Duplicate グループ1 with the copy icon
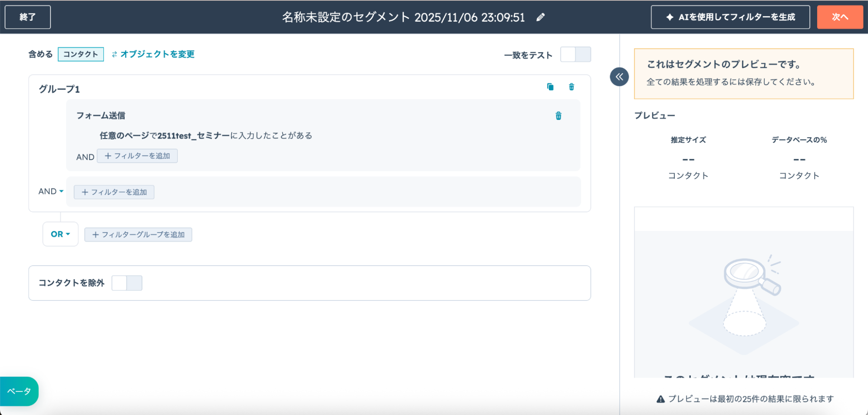Viewport: 868px width, 415px height. pyautogui.click(x=550, y=87)
